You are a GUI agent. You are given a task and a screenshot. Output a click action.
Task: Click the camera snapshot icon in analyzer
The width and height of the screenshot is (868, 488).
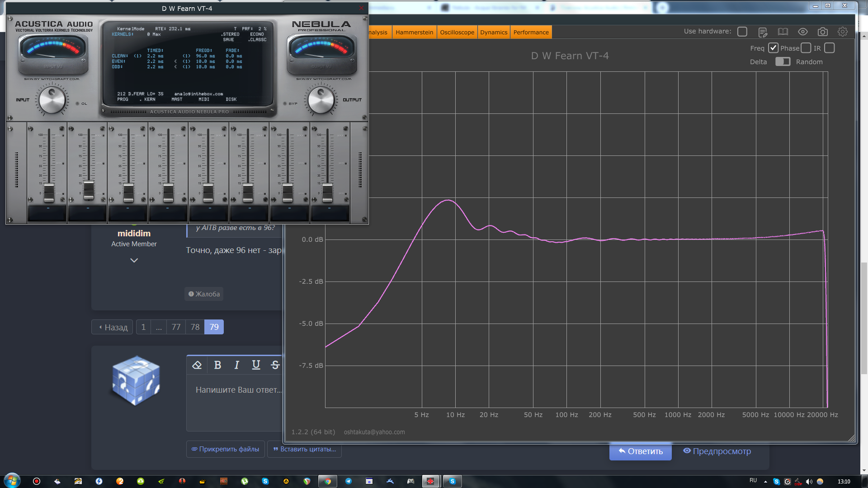coord(823,32)
